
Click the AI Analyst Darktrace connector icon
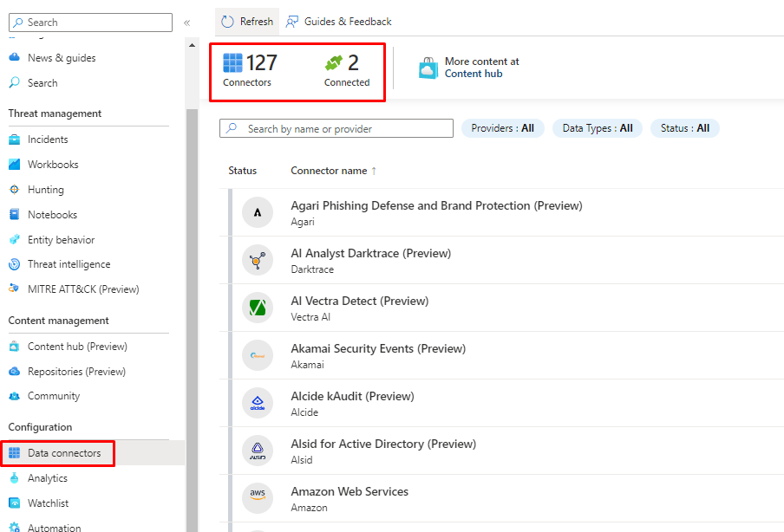(258, 260)
